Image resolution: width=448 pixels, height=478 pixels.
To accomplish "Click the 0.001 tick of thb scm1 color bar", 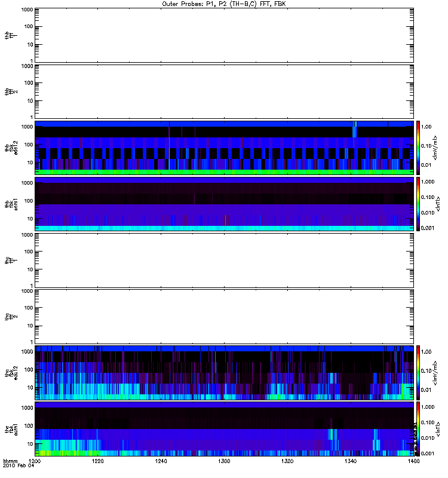I will pyautogui.click(x=428, y=228).
